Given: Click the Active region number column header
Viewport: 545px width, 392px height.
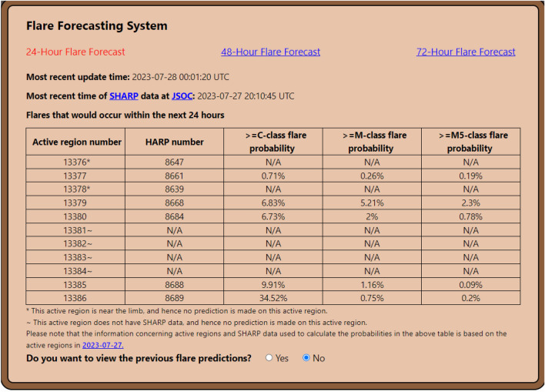Looking at the screenshot, I should (75, 142).
